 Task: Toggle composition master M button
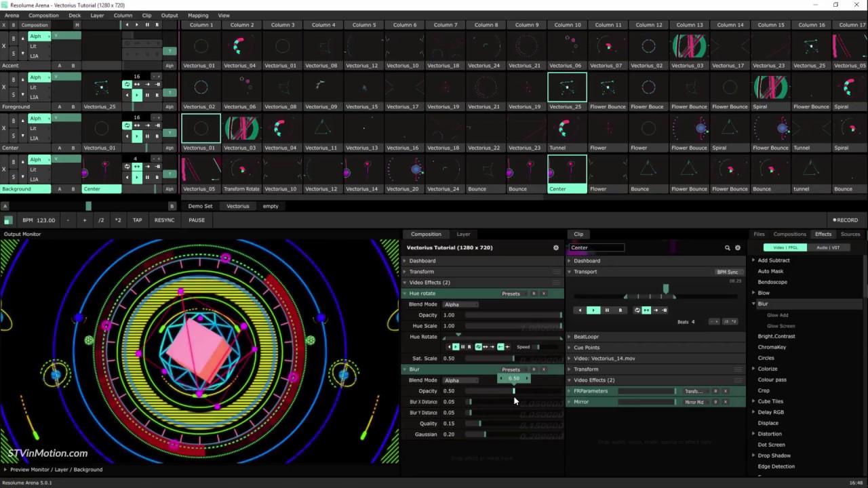tap(77, 25)
